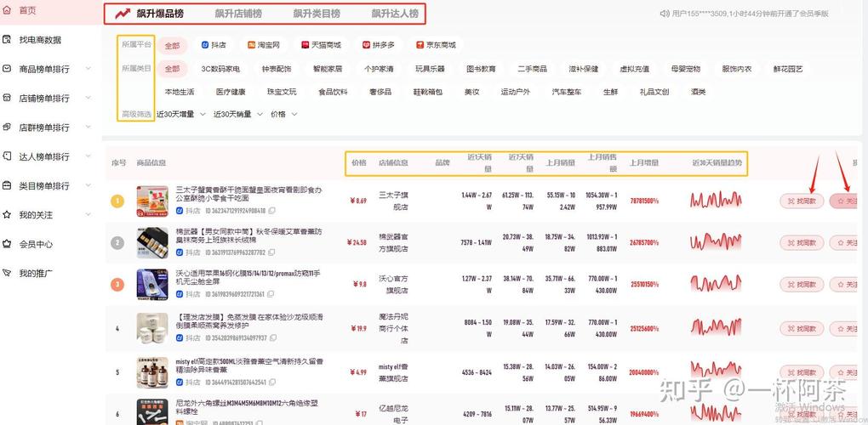Image resolution: width=868 pixels, height=425 pixels.
Task: Click 找同款 for the 理发店发膜 product
Action: (x=802, y=329)
